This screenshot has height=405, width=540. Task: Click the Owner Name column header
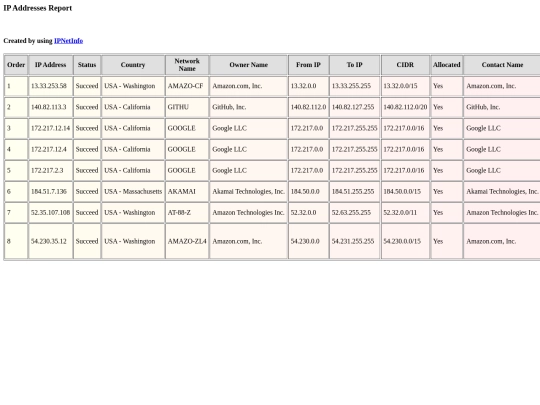pos(249,65)
